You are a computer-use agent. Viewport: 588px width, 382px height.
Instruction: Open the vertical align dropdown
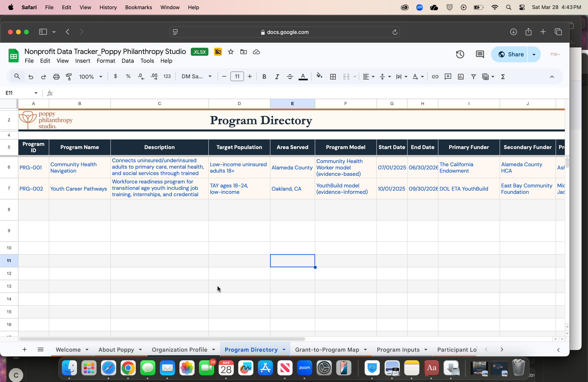pyautogui.click(x=385, y=77)
